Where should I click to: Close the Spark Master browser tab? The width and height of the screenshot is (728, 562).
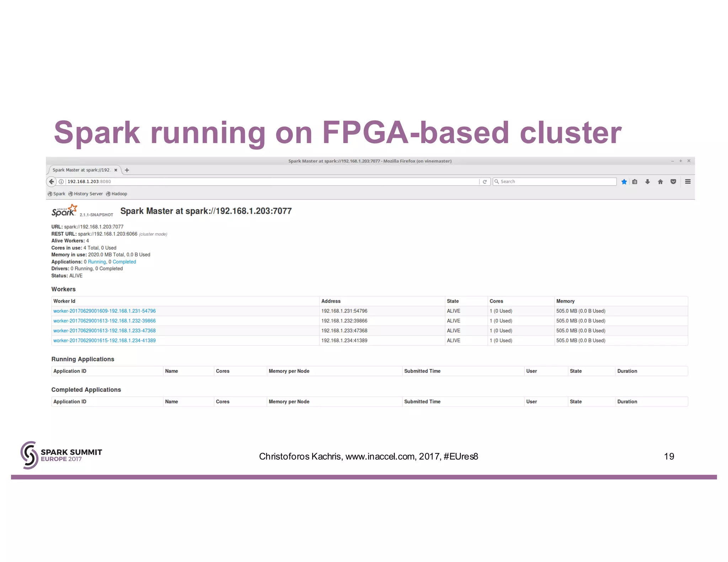[116, 170]
